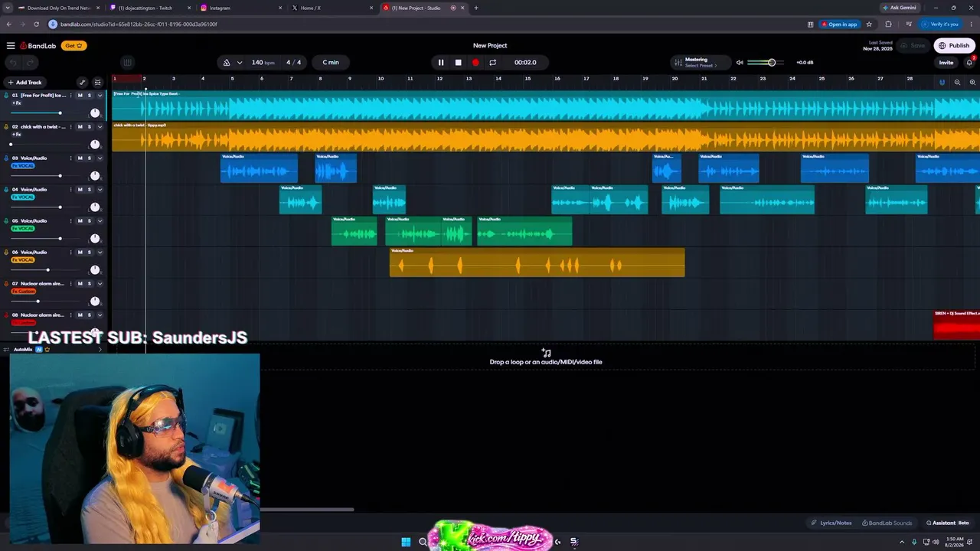Toggle loop/cycle mode
The image size is (980, 551).
[x=492, y=63]
